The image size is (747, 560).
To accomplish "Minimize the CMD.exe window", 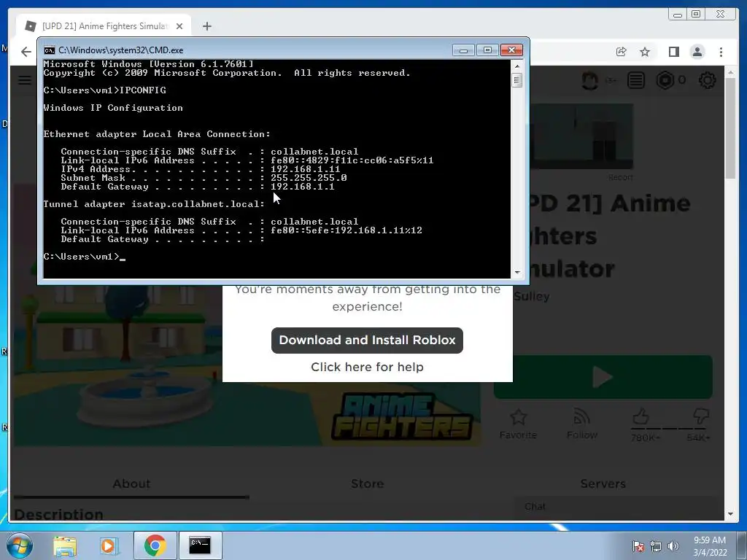I will pos(463,50).
